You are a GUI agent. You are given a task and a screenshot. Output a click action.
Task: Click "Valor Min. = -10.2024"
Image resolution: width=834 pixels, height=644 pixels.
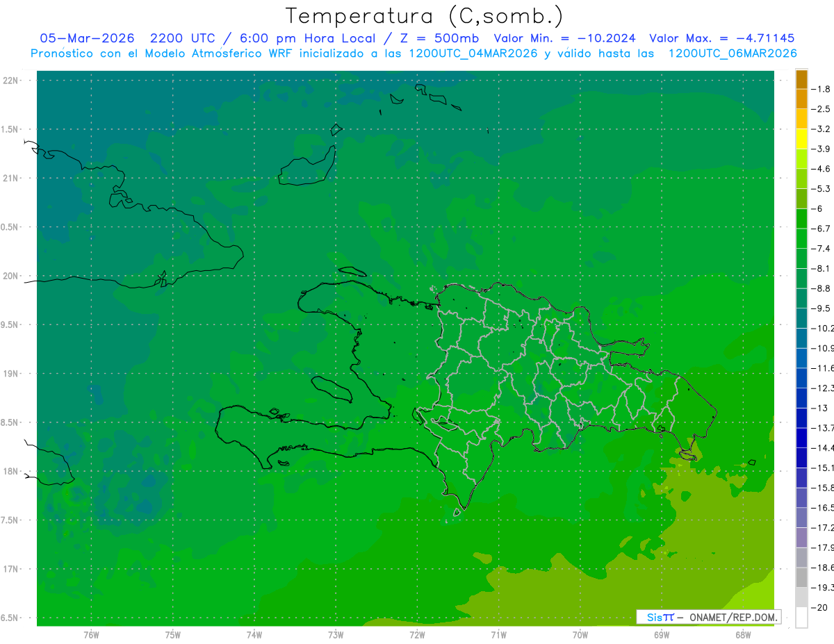click(564, 38)
